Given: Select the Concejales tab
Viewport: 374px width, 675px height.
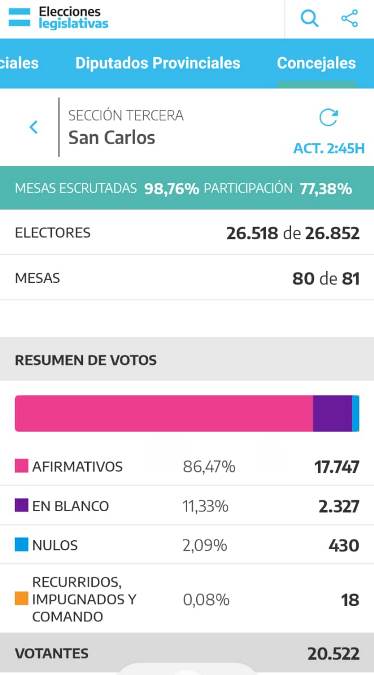Looking at the screenshot, I should click(x=316, y=63).
